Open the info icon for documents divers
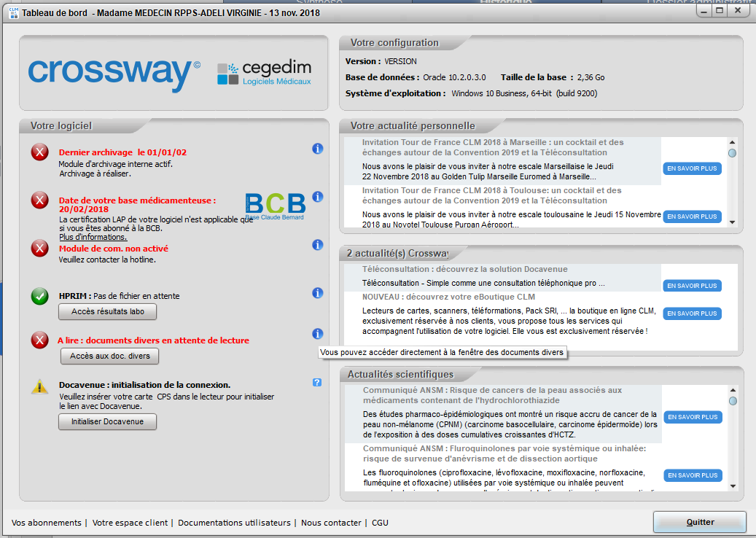756x538 pixels. click(x=317, y=334)
